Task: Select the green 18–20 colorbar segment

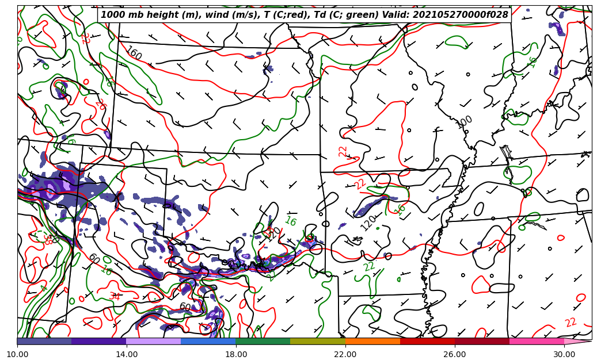Action: tap(263, 341)
